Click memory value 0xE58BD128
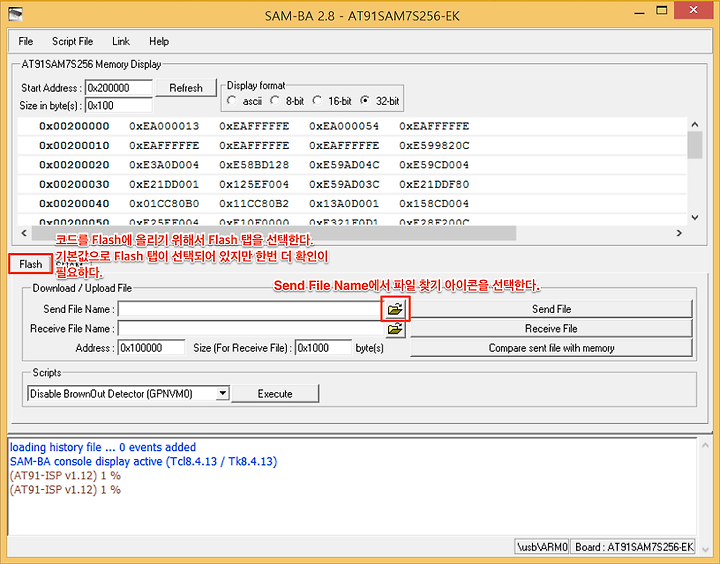Image resolution: width=720 pixels, height=564 pixels. (254, 164)
